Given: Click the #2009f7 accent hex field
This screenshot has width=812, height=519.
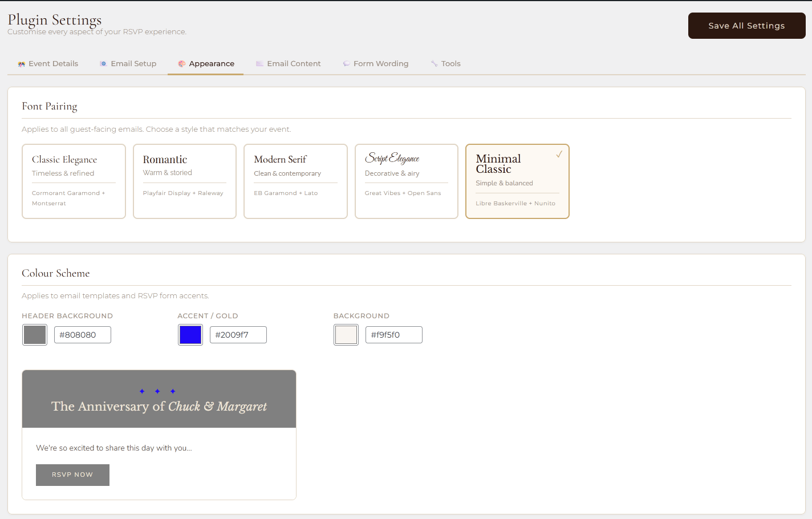Looking at the screenshot, I should 238,335.
